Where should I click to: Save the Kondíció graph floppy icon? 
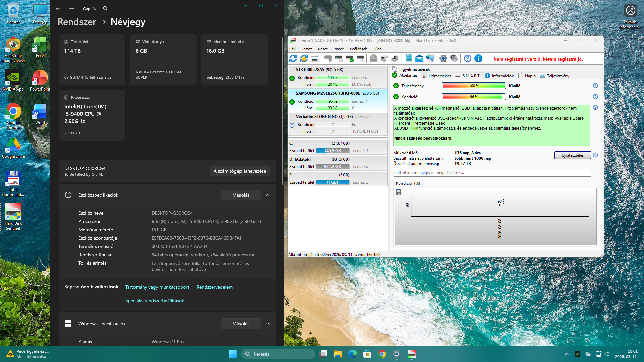[399, 192]
